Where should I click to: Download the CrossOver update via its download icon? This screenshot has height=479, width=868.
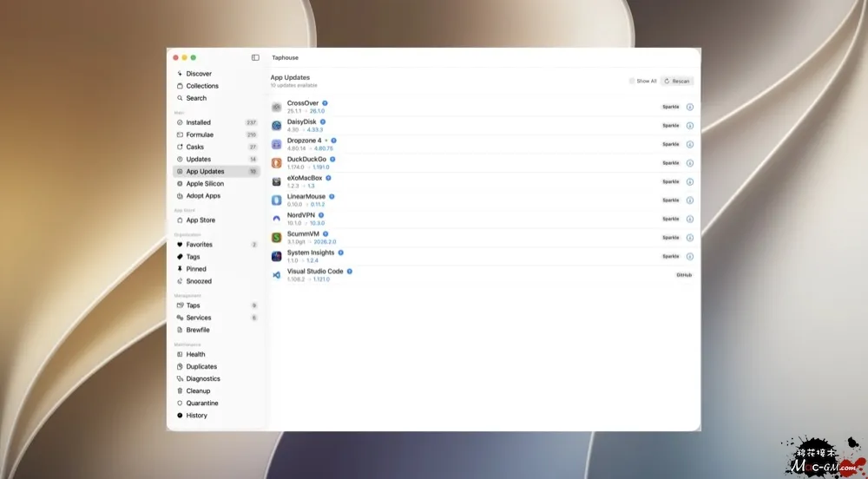click(x=690, y=107)
